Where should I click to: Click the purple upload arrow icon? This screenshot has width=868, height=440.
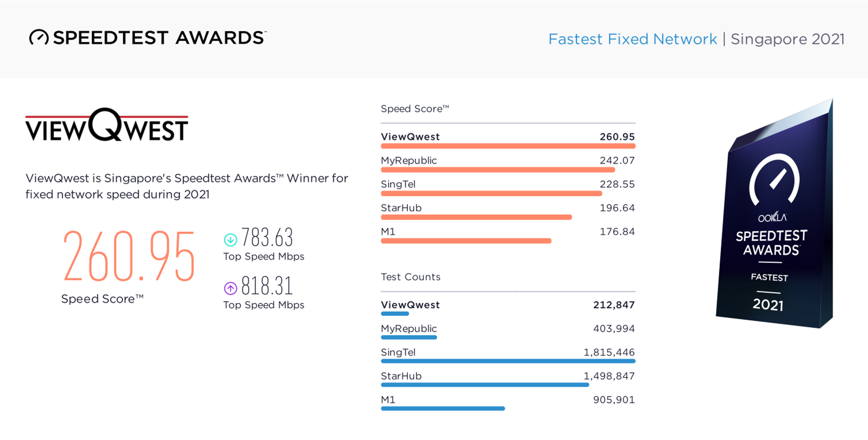click(x=231, y=288)
